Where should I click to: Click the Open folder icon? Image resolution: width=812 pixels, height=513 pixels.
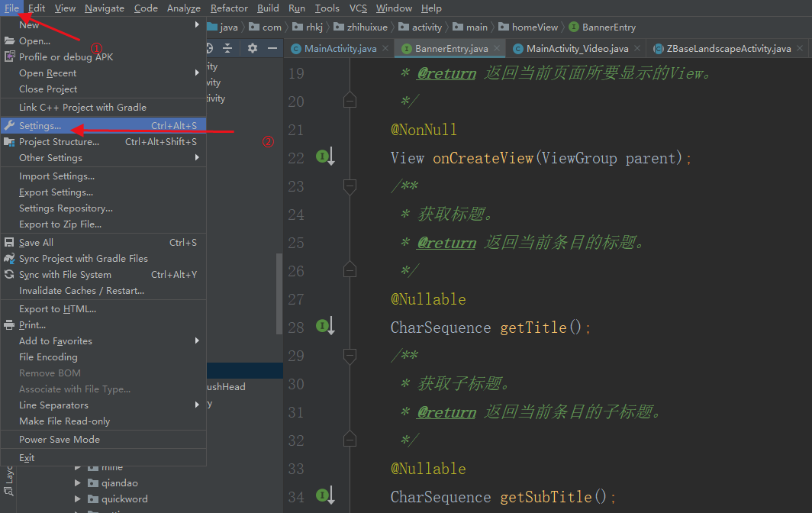[x=9, y=40]
